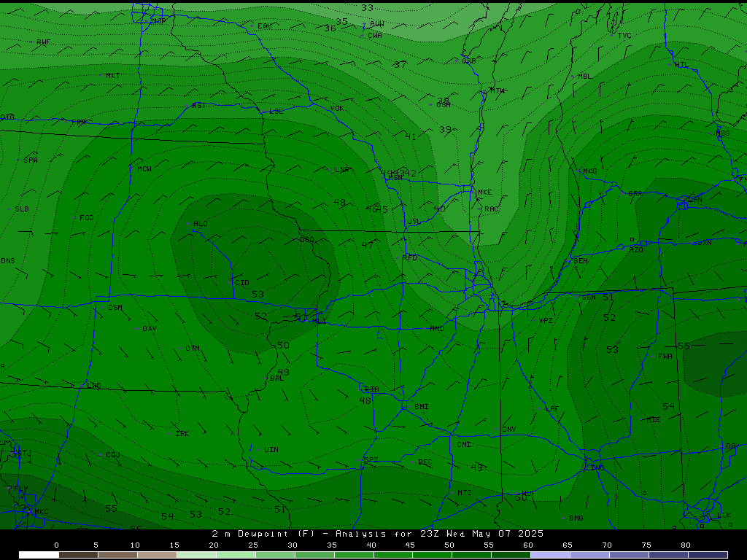Click the dark brown legend swatch between 0 and 5

pyautogui.click(x=78, y=555)
